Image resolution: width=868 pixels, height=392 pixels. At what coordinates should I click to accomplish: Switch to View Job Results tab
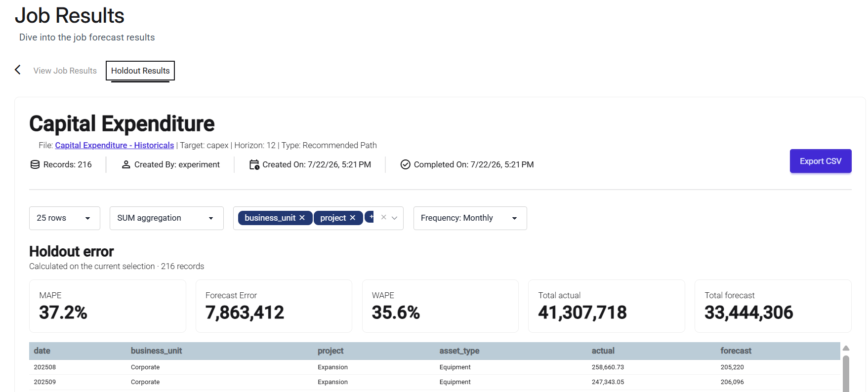[x=65, y=71]
